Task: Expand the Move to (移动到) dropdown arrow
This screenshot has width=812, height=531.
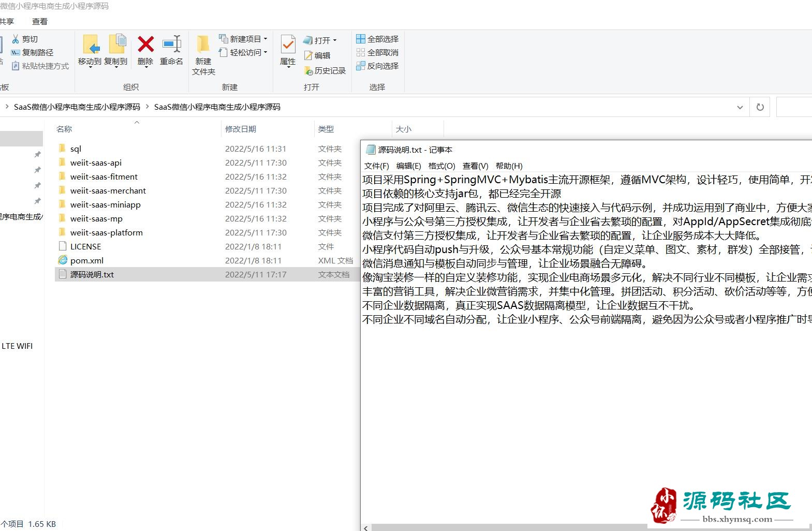Action: [x=90, y=67]
